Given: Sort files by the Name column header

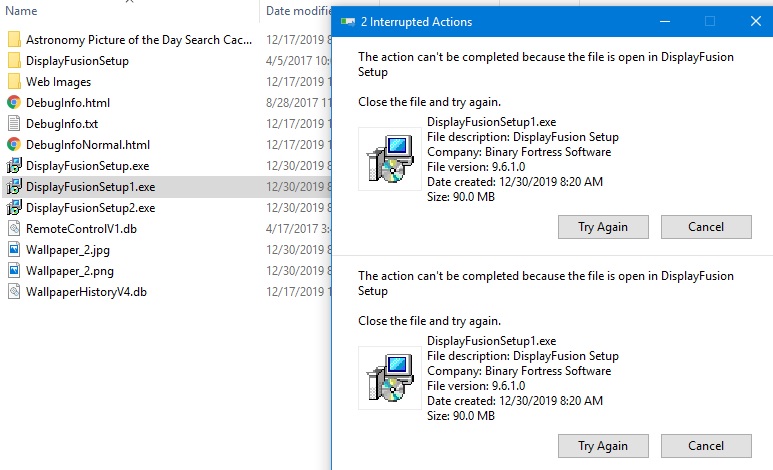Looking at the screenshot, I should click(22, 10).
